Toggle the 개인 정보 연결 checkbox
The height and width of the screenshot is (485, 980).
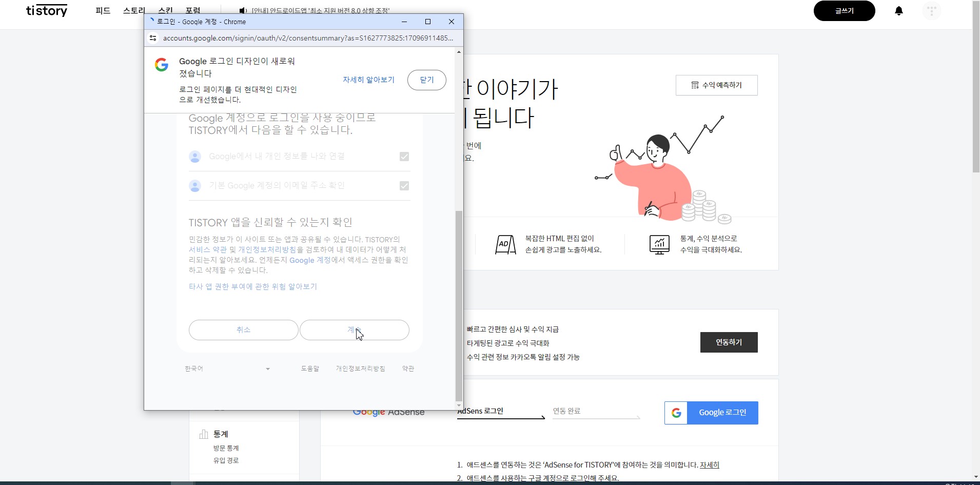click(x=404, y=157)
